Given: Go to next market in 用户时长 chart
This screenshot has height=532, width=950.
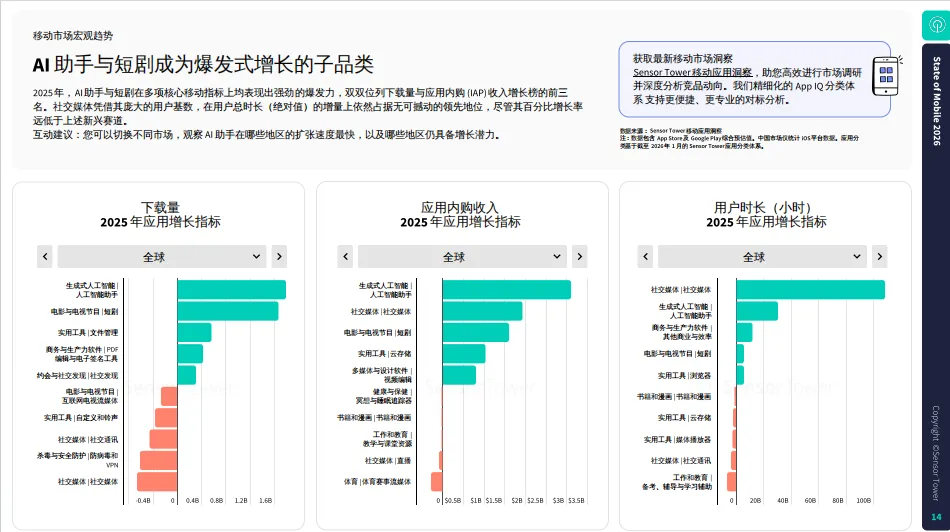Looking at the screenshot, I should pyautogui.click(x=880, y=256).
